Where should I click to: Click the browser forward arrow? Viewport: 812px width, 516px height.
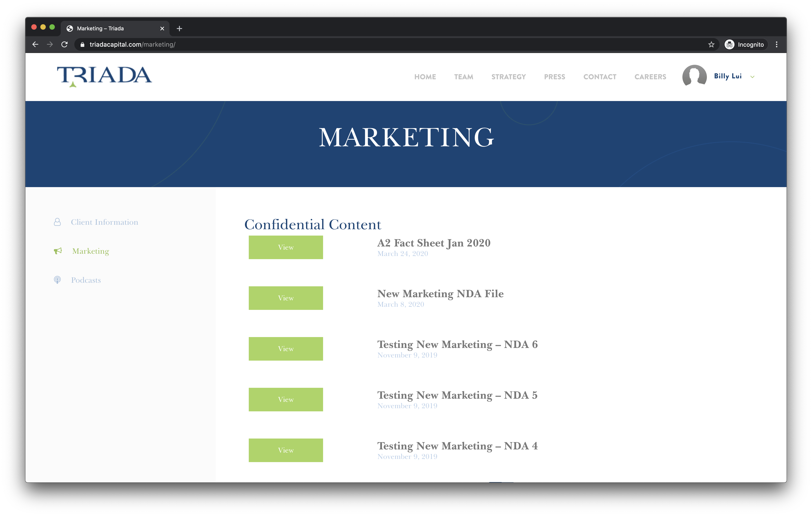click(50, 44)
